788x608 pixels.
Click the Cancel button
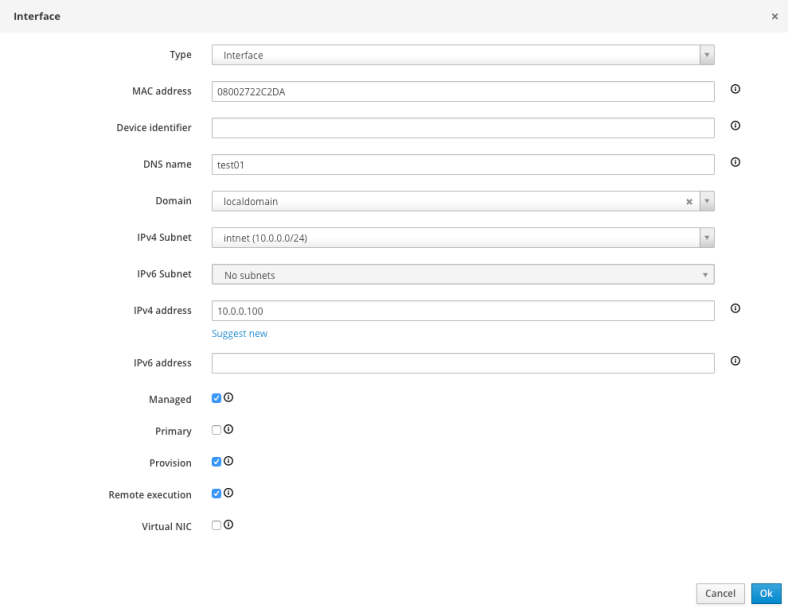tap(720, 593)
